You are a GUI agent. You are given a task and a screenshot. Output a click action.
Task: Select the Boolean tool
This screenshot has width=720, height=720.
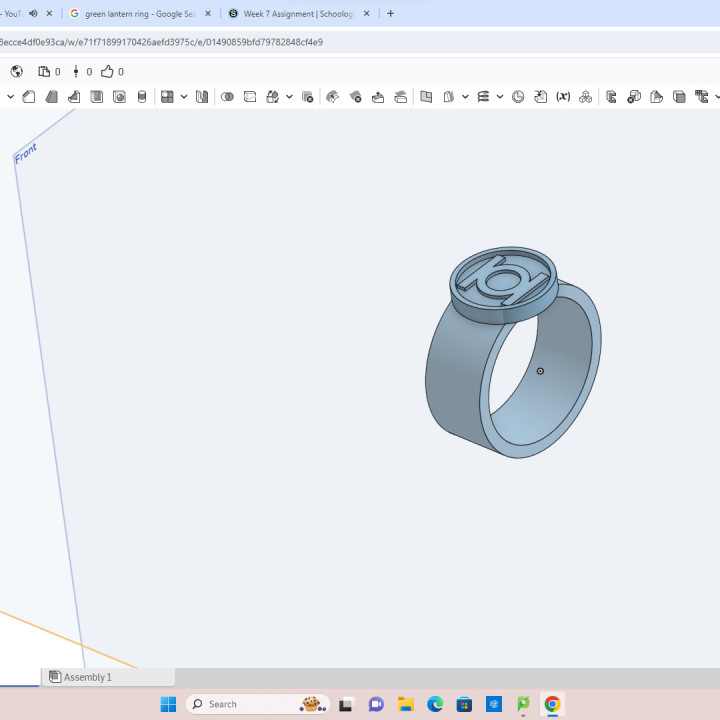[x=227, y=97]
